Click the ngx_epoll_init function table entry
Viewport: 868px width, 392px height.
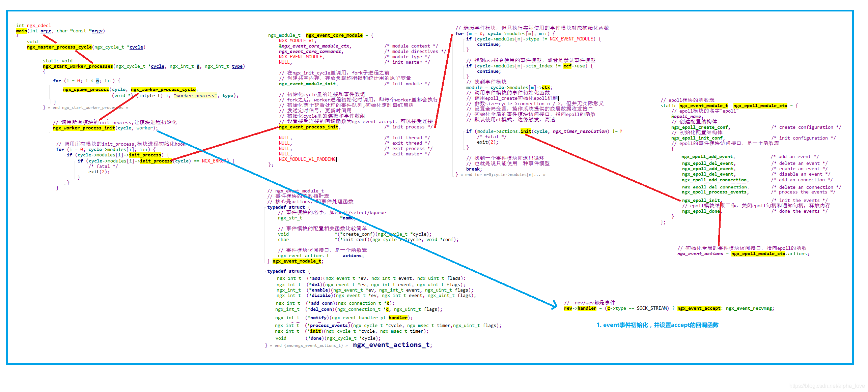(701, 201)
